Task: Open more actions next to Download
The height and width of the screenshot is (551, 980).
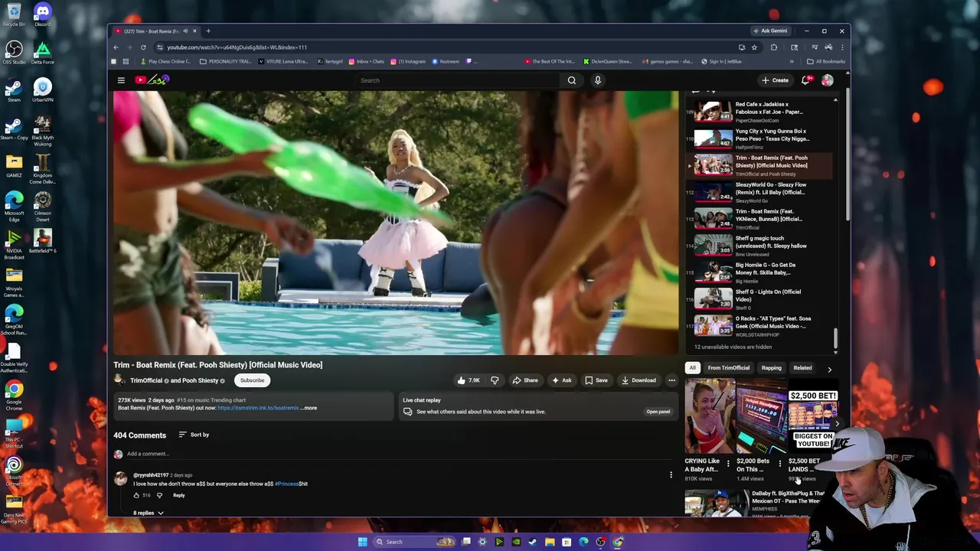Action: pos(671,380)
